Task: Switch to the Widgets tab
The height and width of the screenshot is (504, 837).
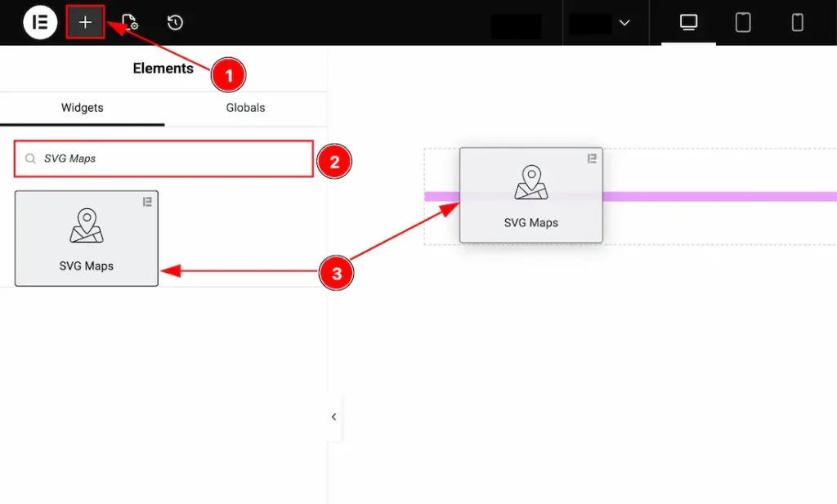Action: [82, 107]
